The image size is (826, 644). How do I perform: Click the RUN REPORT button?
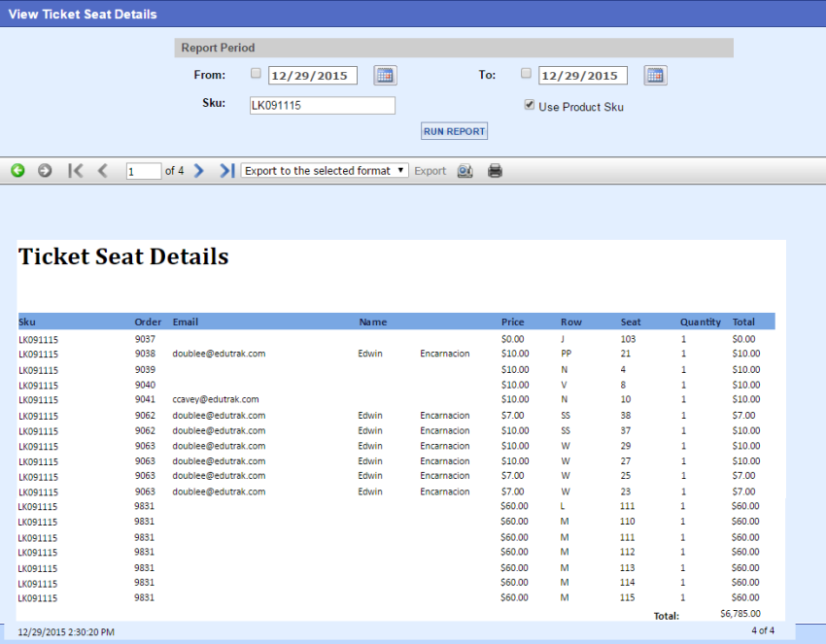point(454,131)
